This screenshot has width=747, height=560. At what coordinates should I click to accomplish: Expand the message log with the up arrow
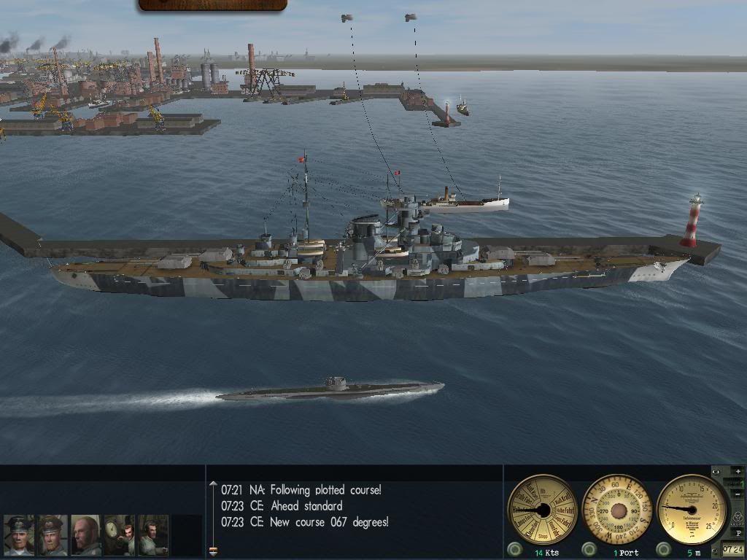pyautogui.click(x=213, y=484)
